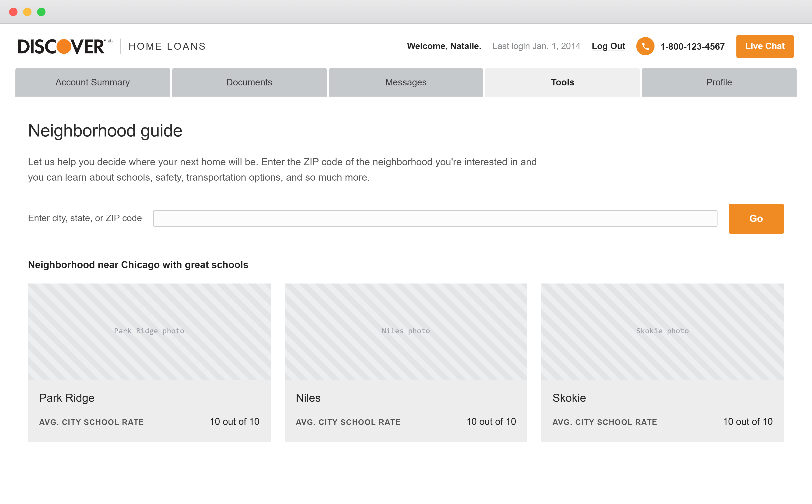Select the Tools tab
This screenshot has width=812, height=504.
[562, 82]
